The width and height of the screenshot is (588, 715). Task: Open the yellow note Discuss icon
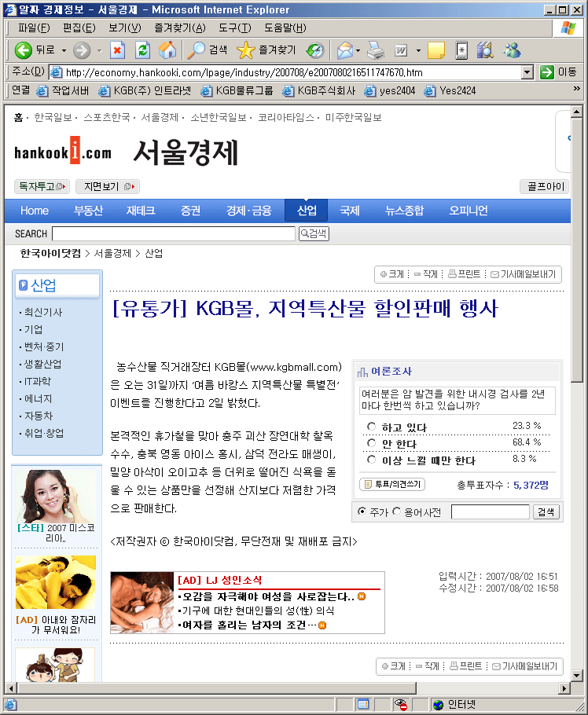point(436,50)
